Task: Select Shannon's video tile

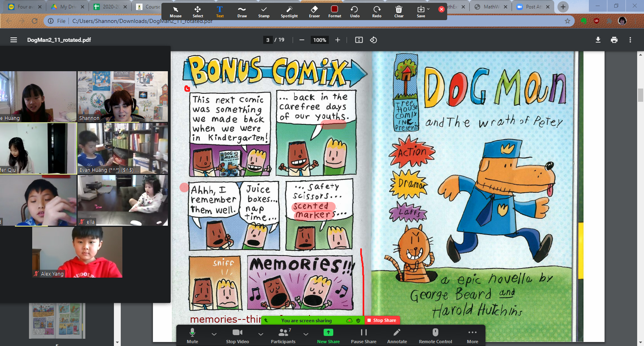Action: 123,97
